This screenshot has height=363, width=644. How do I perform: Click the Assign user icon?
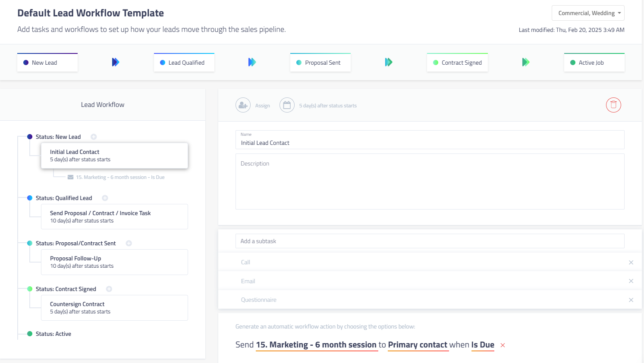243,105
